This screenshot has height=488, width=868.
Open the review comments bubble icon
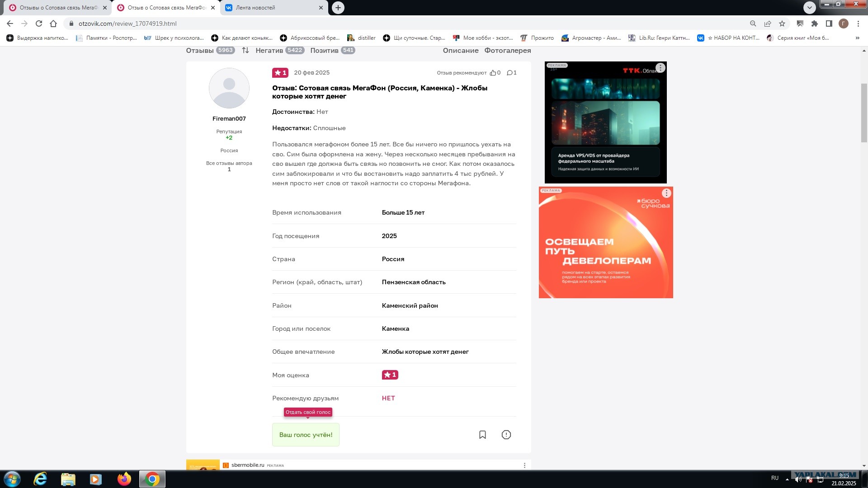[509, 73]
